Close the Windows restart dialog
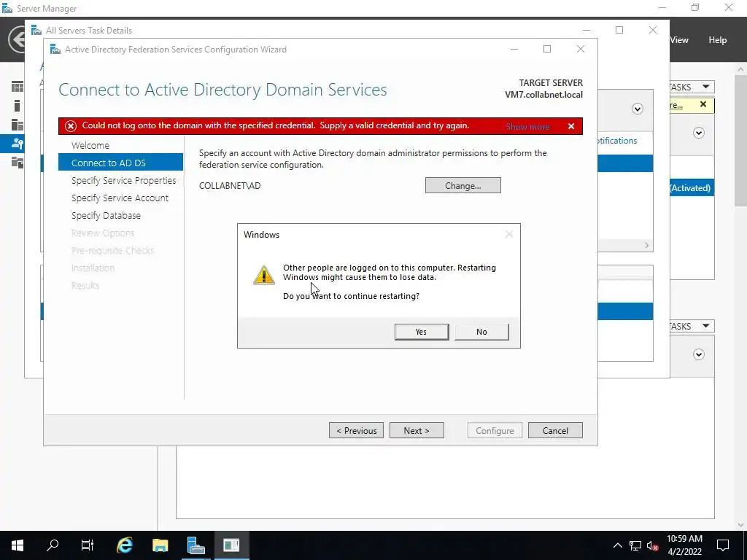747x560 pixels. 508,234
